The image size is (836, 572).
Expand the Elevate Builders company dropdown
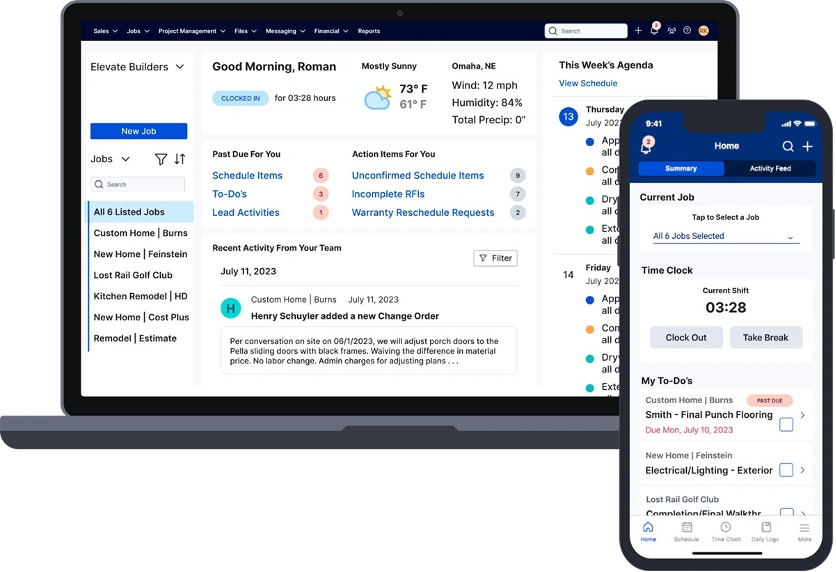(138, 67)
